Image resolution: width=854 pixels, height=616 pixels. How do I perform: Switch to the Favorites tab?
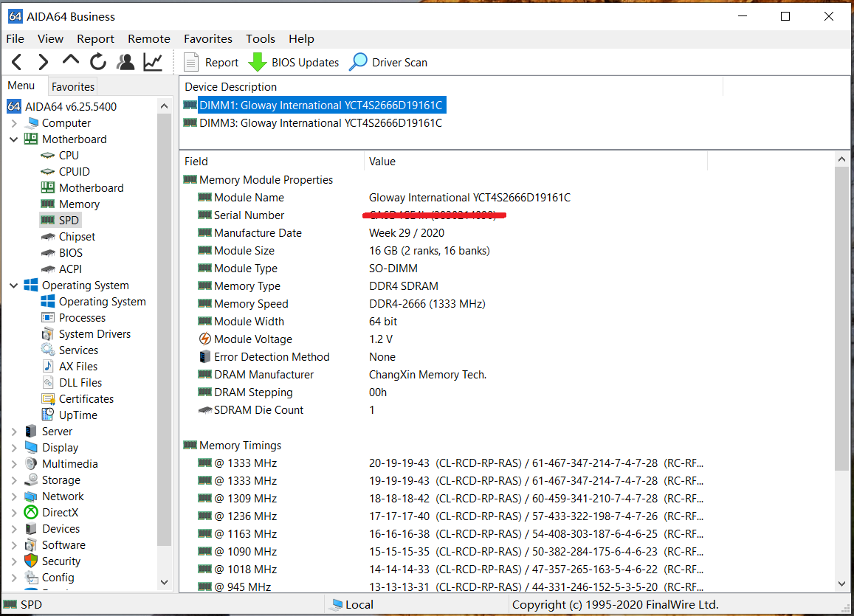click(72, 86)
